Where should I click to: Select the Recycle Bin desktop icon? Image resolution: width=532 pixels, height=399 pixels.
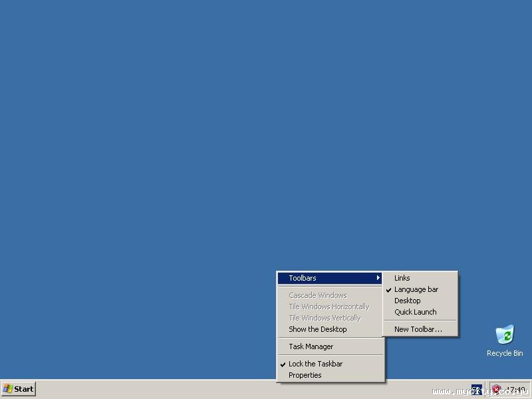[505, 340]
